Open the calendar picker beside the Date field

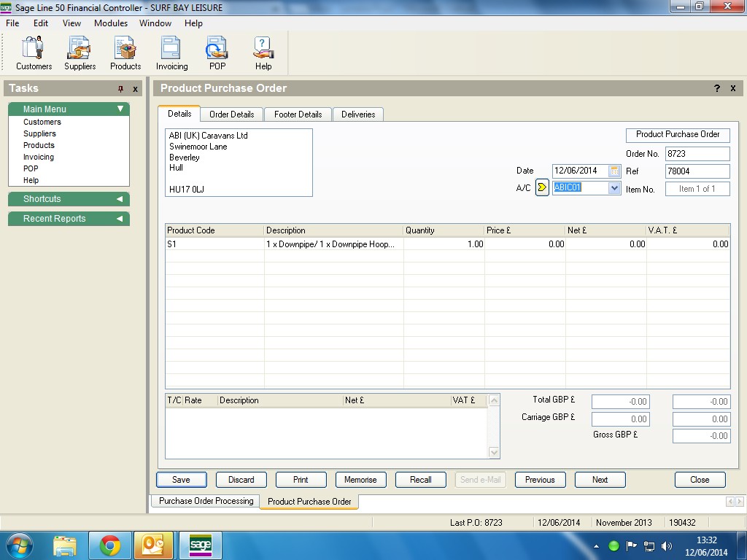[614, 171]
